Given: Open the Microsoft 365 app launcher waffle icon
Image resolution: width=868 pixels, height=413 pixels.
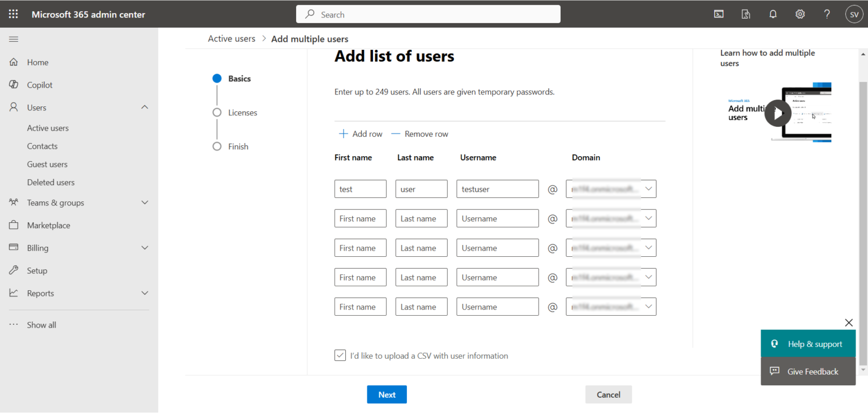Looking at the screenshot, I should tap(13, 14).
